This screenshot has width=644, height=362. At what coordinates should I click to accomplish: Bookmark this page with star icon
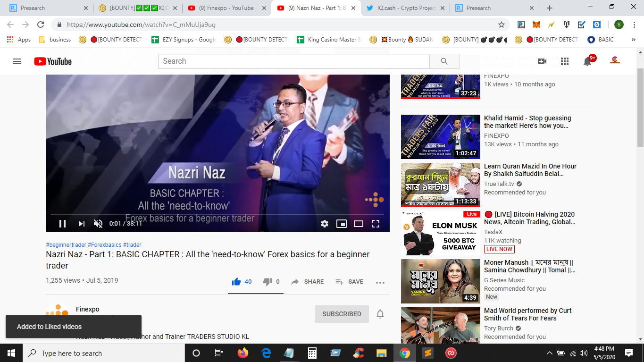pos(502,25)
